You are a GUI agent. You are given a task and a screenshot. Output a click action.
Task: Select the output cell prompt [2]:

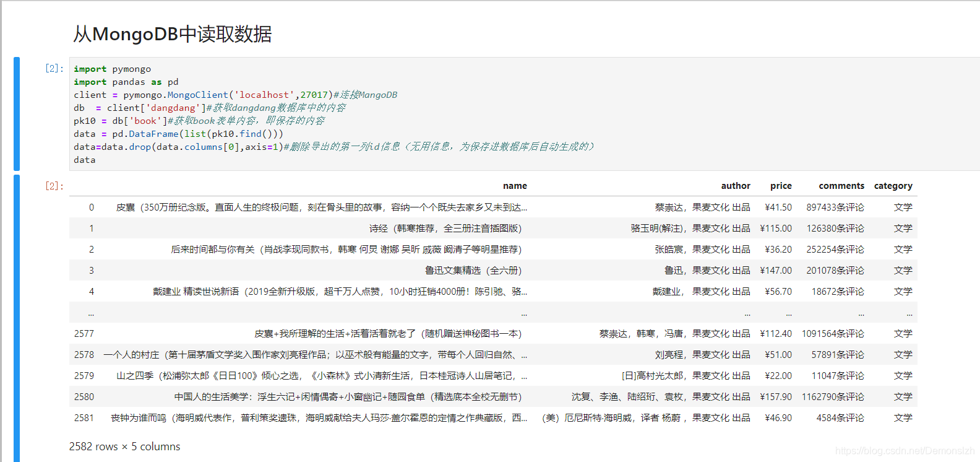tap(54, 186)
